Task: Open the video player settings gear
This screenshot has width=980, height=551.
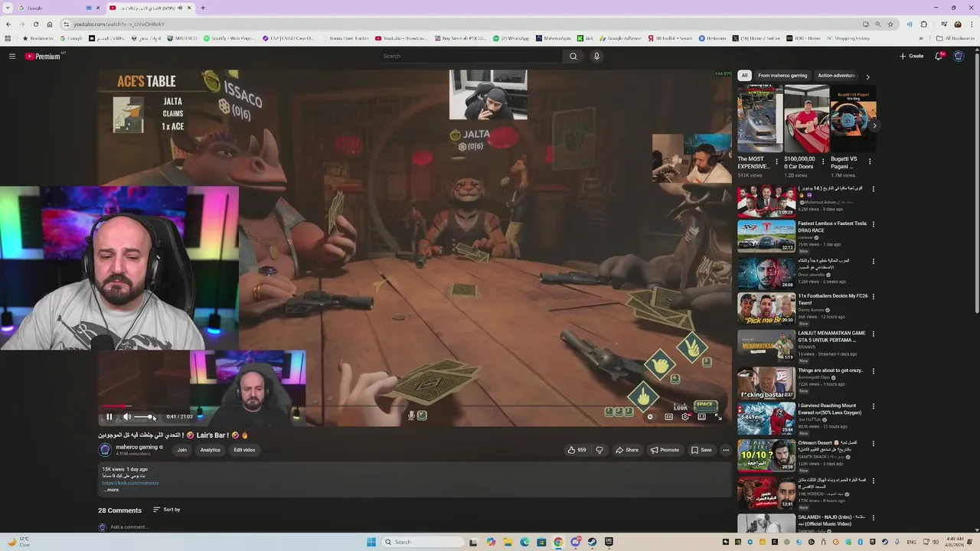Action: point(685,417)
